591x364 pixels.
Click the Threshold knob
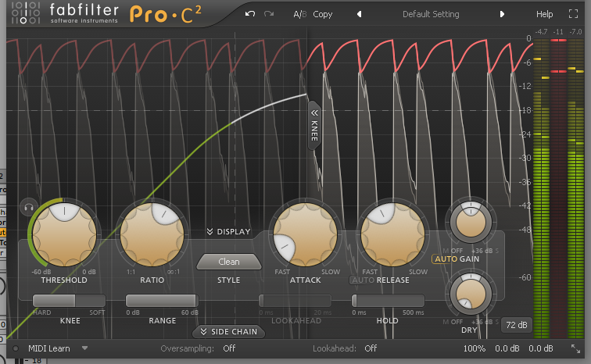click(64, 234)
